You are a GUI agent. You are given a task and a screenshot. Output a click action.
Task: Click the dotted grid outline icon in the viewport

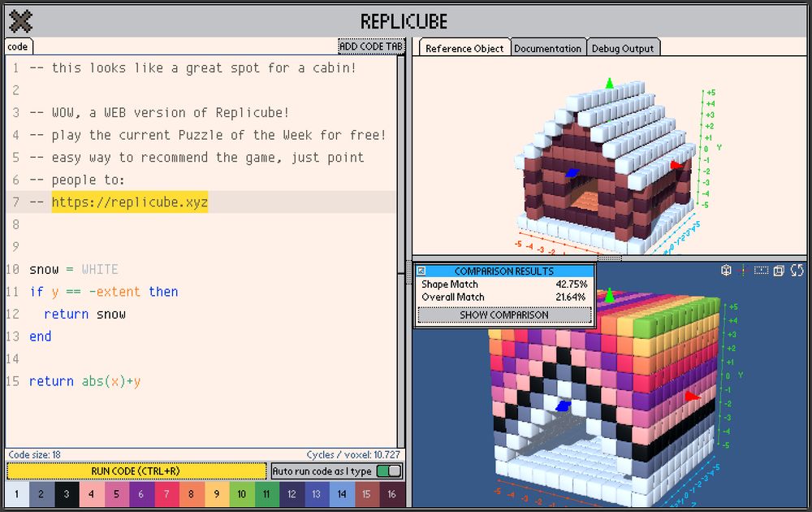(761, 270)
